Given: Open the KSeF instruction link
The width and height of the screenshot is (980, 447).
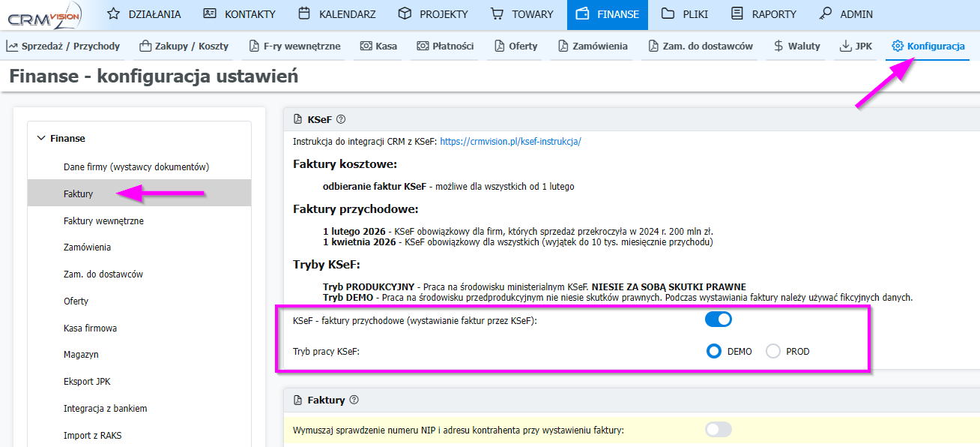Looking at the screenshot, I should pyautogui.click(x=510, y=141).
